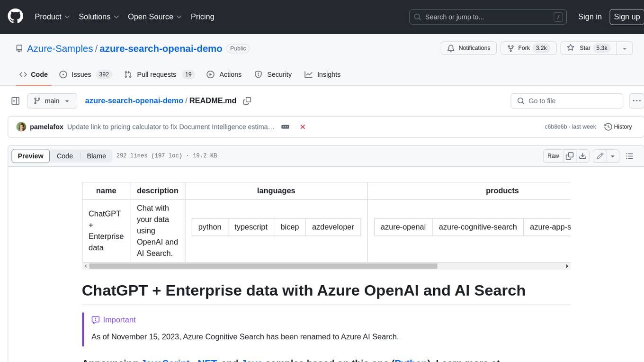This screenshot has height=362, width=644.
Task: Open more edit options dropdown
Action: [x=613, y=156]
